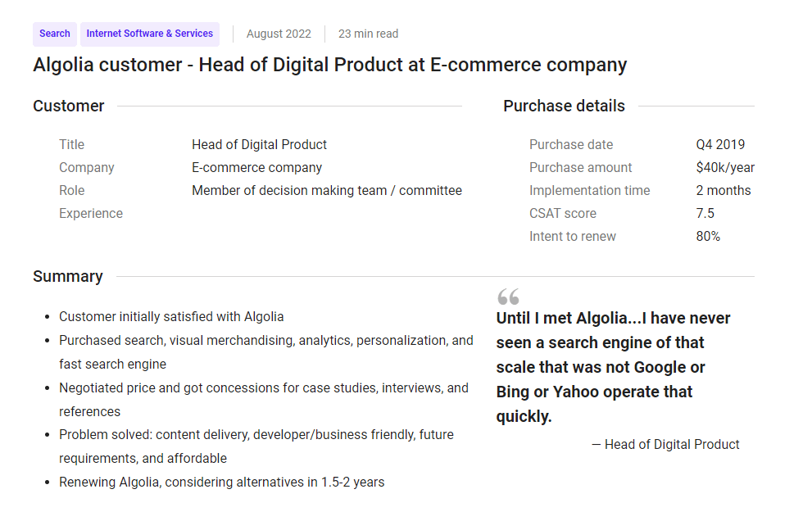Click the 2 months implementation time value
Screen dimensions: 812x512
pos(723,190)
